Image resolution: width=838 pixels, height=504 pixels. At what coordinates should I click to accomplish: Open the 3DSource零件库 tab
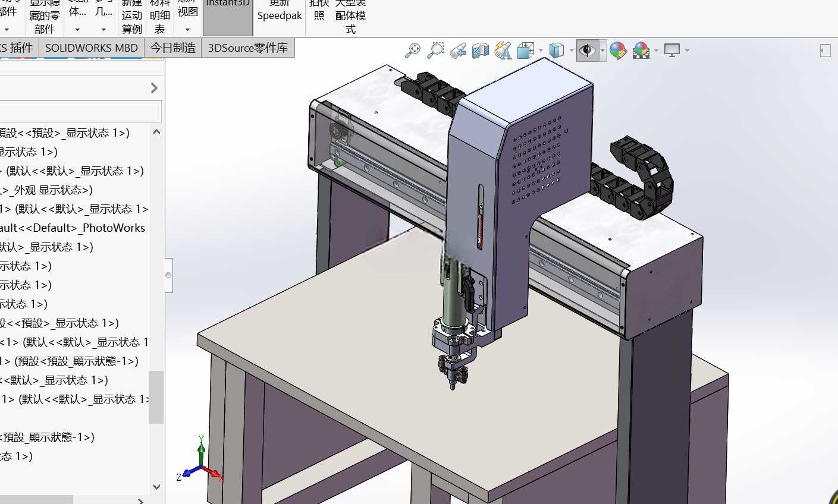pyautogui.click(x=248, y=48)
